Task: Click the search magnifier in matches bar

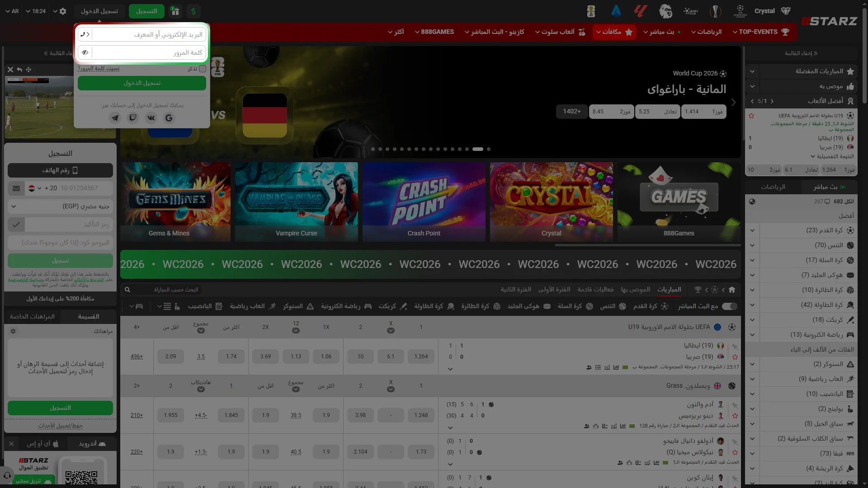Action: 127,290
